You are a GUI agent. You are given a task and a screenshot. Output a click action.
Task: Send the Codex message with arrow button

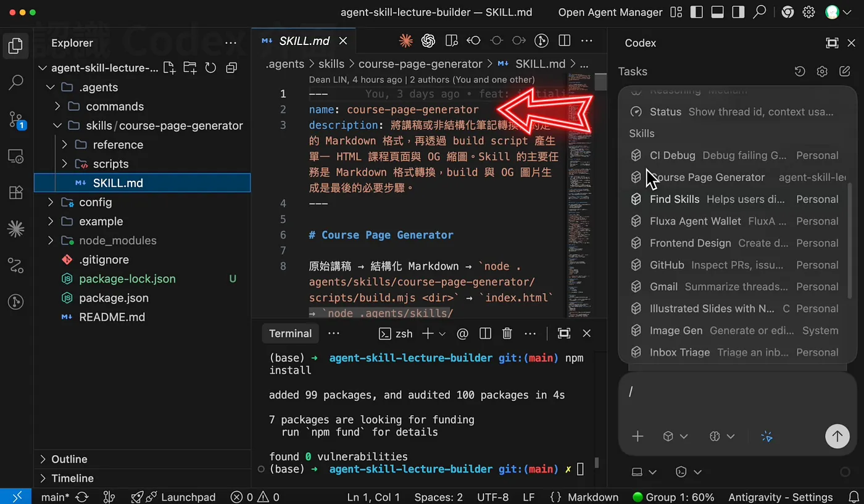click(837, 437)
